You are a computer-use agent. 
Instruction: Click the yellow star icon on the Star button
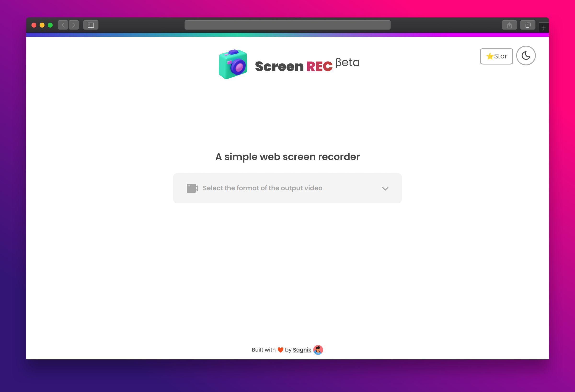coord(490,56)
